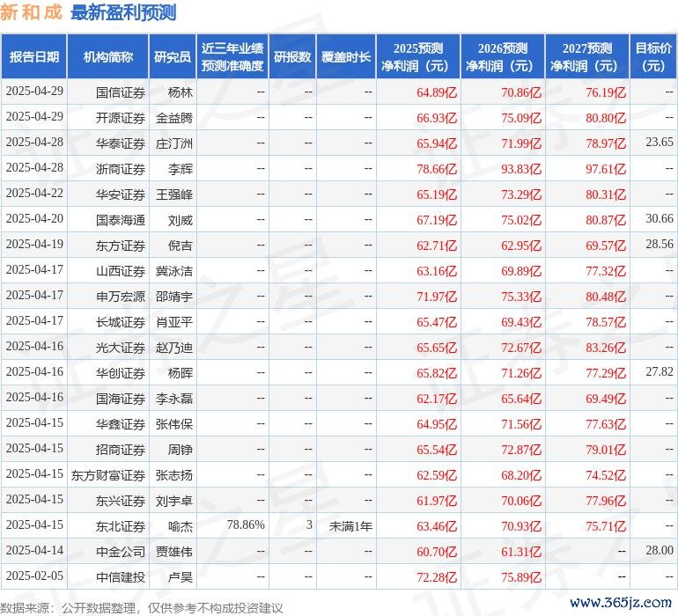
Task: Open the www.365jz.com website link
Action: coord(621,602)
